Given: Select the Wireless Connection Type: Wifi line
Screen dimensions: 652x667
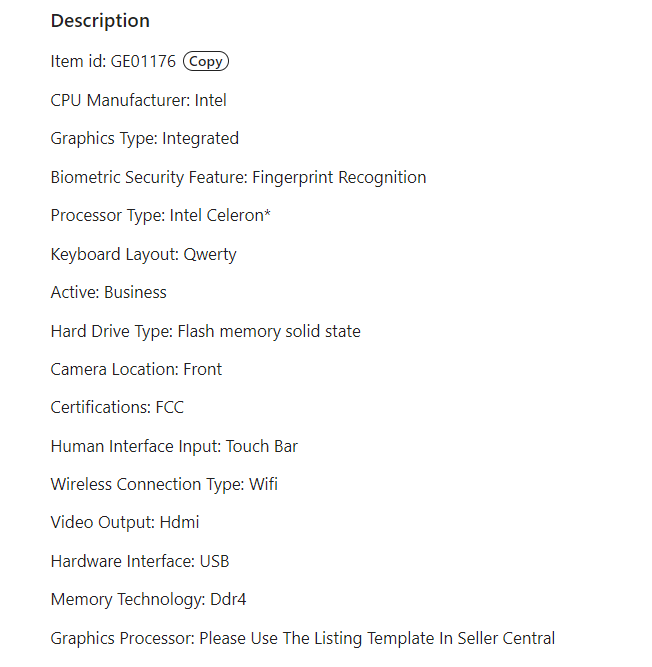Looking at the screenshot, I should [164, 485].
